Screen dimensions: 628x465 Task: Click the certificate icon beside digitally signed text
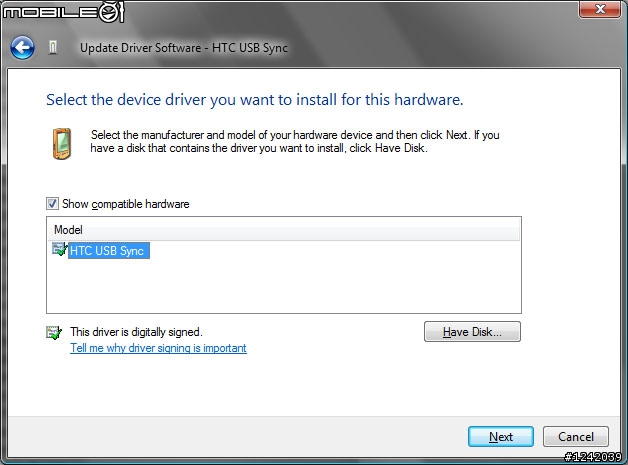[x=54, y=332]
